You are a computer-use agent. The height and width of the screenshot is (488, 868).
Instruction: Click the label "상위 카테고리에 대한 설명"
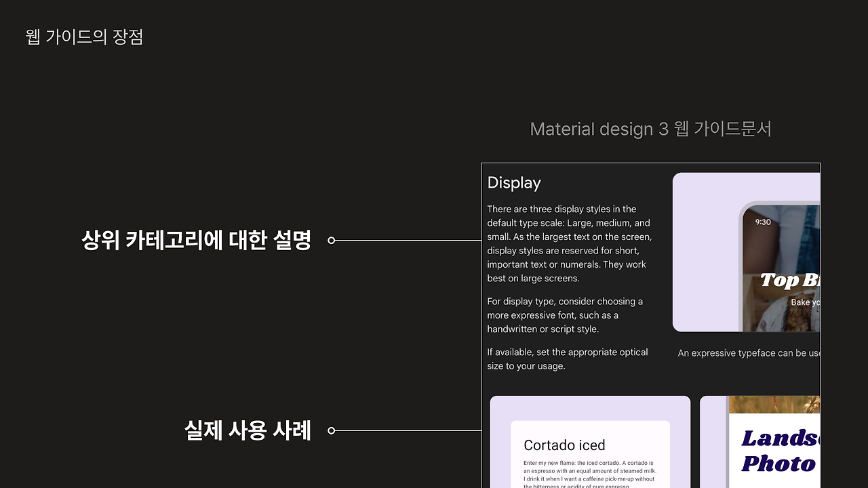pyautogui.click(x=196, y=240)
